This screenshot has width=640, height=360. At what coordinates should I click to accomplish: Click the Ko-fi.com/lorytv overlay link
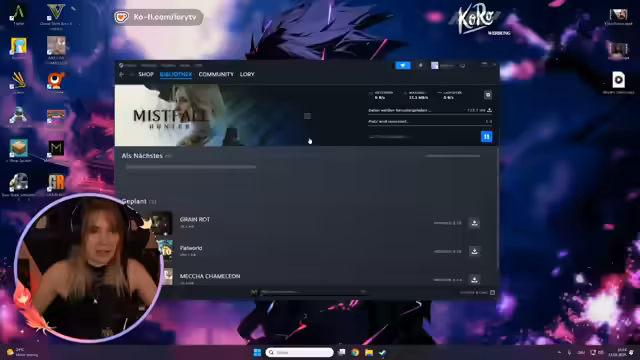[158, 18]
